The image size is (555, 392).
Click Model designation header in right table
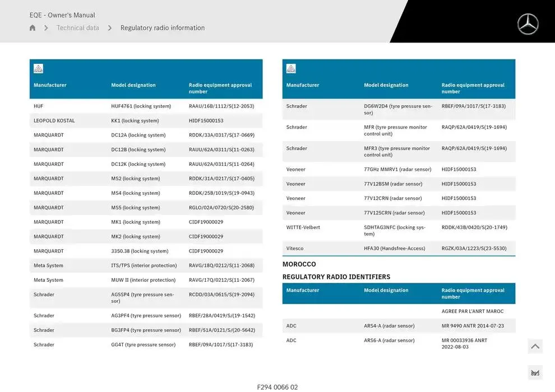pos(386,85)
